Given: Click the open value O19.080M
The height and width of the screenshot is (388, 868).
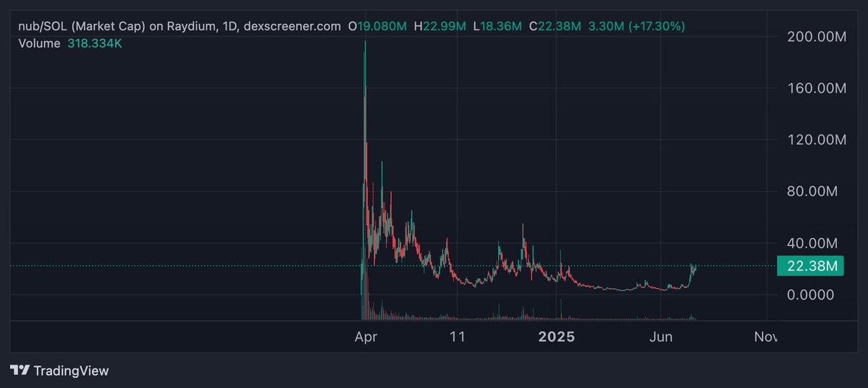Looking at the screenshot, I should click(376, 26).
